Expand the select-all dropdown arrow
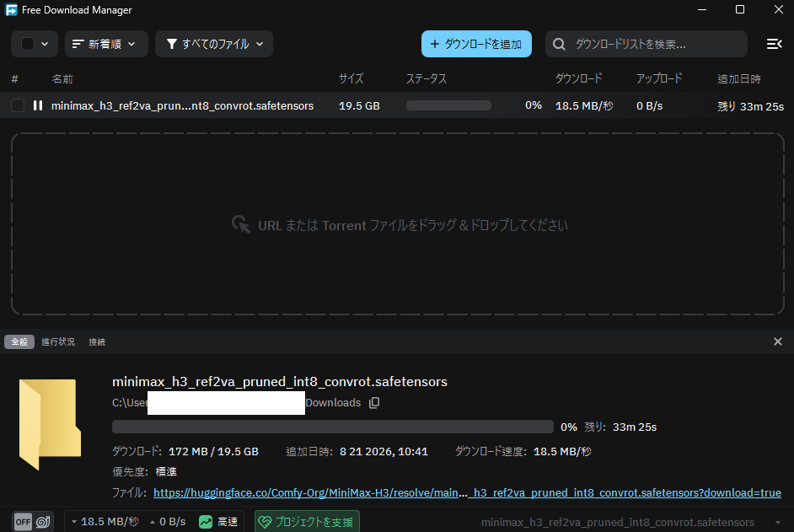 click(45, 44)
